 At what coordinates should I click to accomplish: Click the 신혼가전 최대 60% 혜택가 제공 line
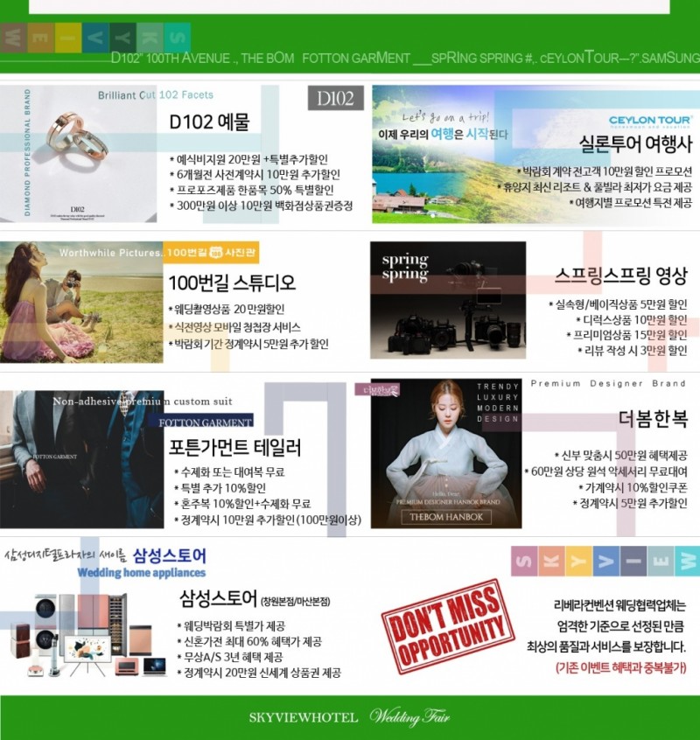249,641
